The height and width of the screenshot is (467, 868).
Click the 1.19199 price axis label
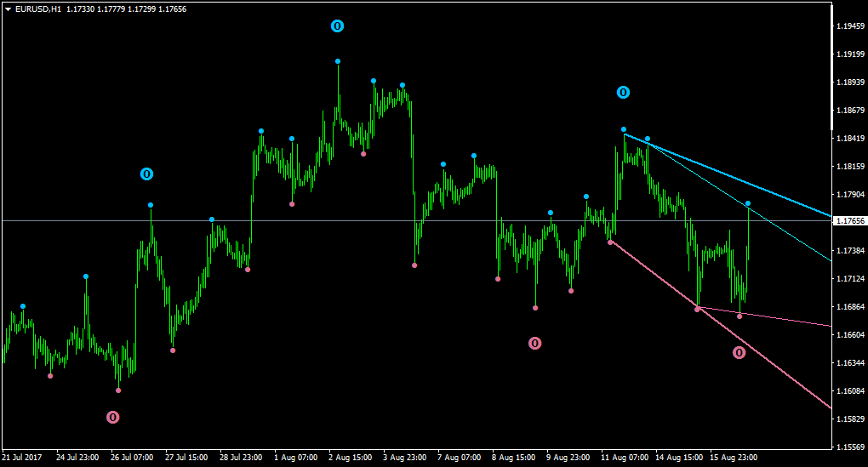pos(850,54)
